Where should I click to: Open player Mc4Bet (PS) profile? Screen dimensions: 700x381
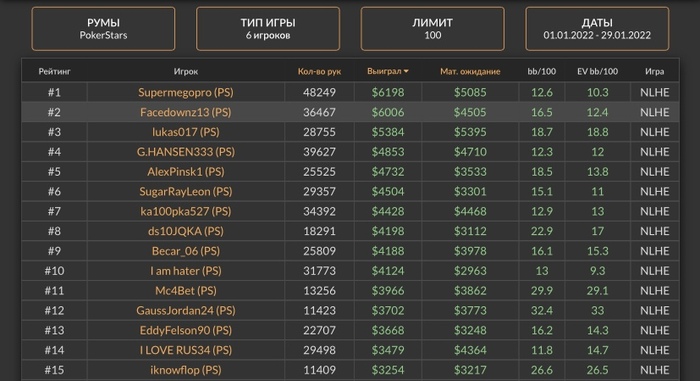[x=186, y=291]
